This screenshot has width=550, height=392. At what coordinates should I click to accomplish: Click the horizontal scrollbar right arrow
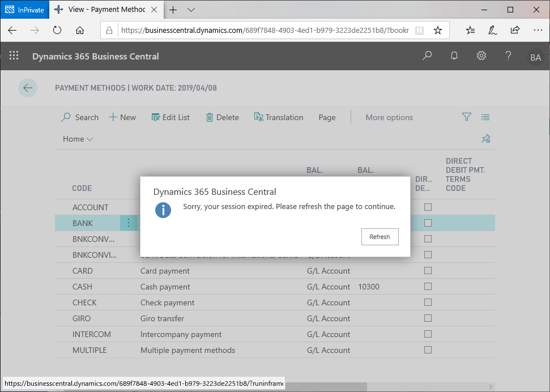click(x=491, y=387)
